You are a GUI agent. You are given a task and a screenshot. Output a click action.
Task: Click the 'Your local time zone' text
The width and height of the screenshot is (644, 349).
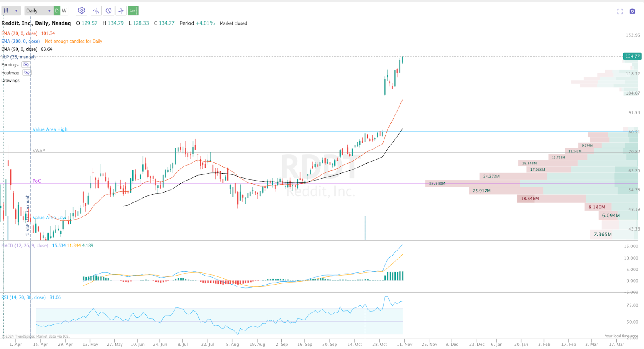pyautogui.click(x=621, y=336)
